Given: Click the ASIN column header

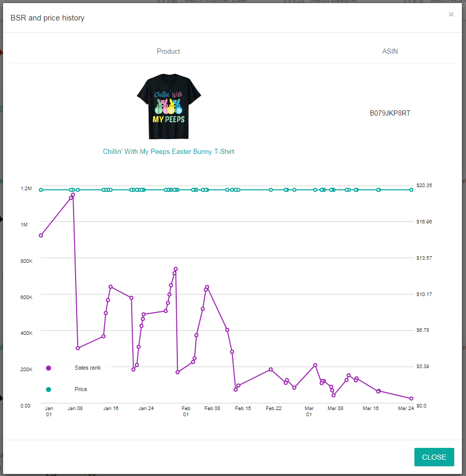Looking at the screenshot, I should pos(390,51).
